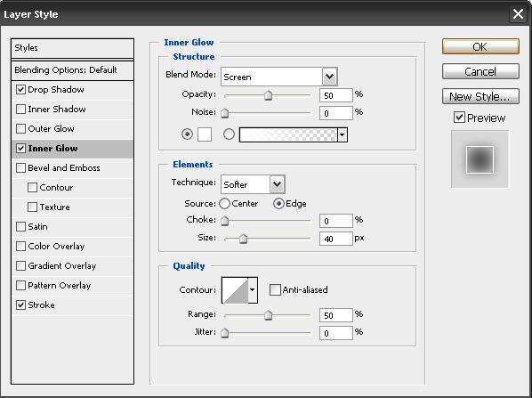Click the white glow color swatch
This screenshot has width=532, height=398.
[205, 134]
